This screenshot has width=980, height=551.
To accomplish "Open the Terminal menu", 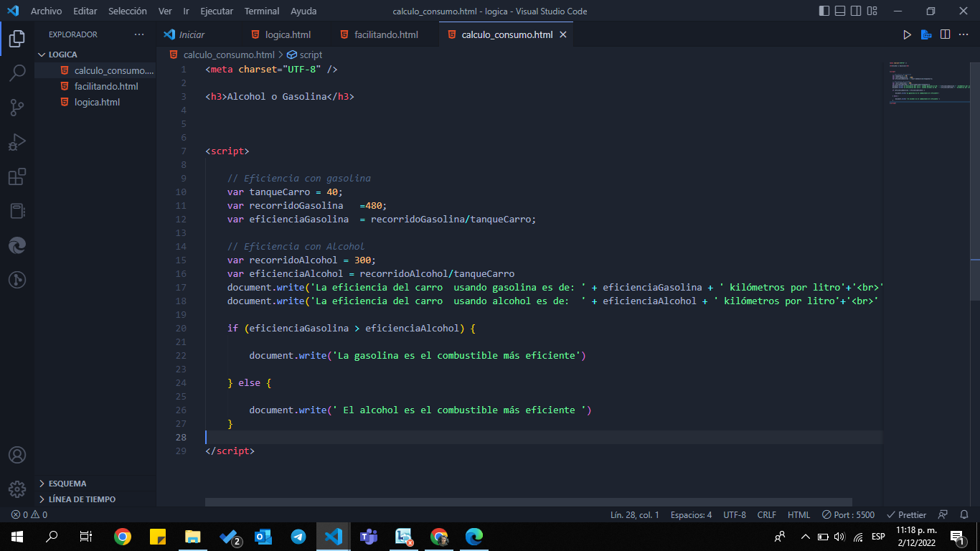I will click(x=262, y=11).
